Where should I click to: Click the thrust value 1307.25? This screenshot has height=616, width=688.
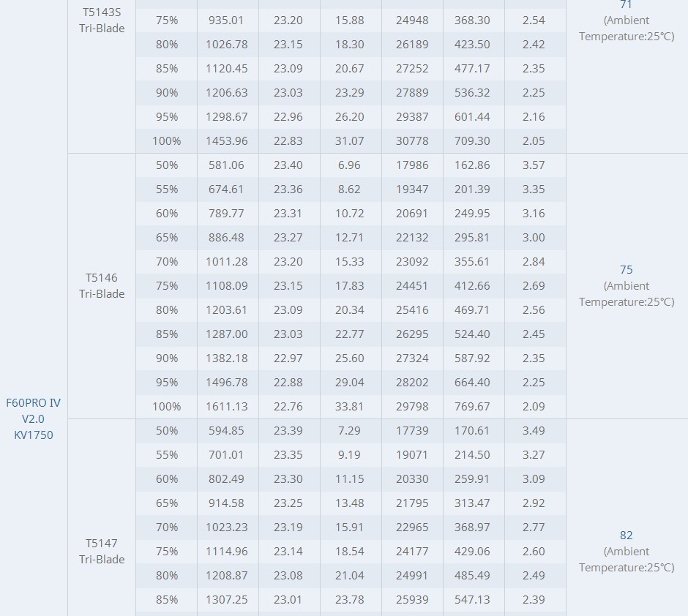tap(227, 599)
